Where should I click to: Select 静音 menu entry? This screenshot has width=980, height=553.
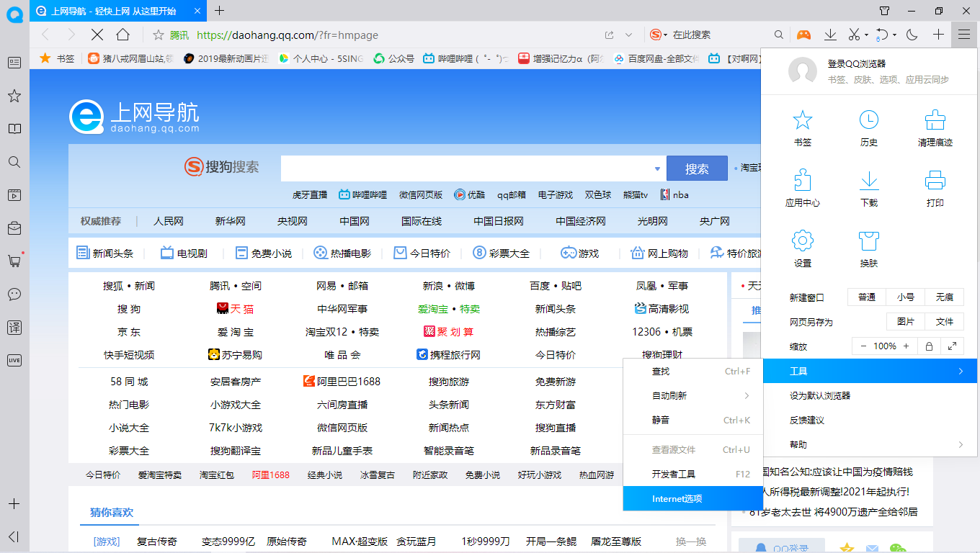(x=692, y=420)
